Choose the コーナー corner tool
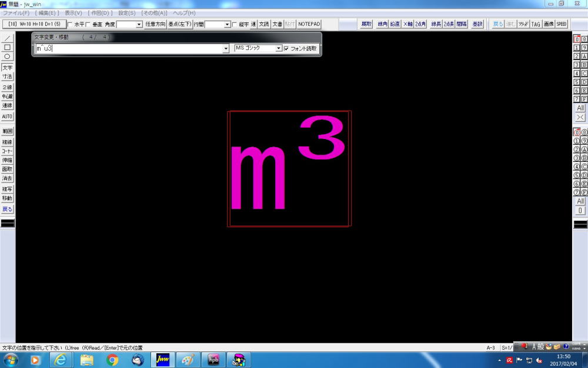The image size is (588, 368). [x=7, y=151]
